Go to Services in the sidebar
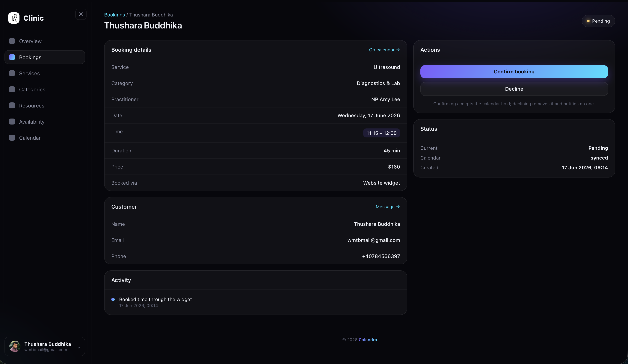This screenshot has width=628, height=364. click(45, 73)
